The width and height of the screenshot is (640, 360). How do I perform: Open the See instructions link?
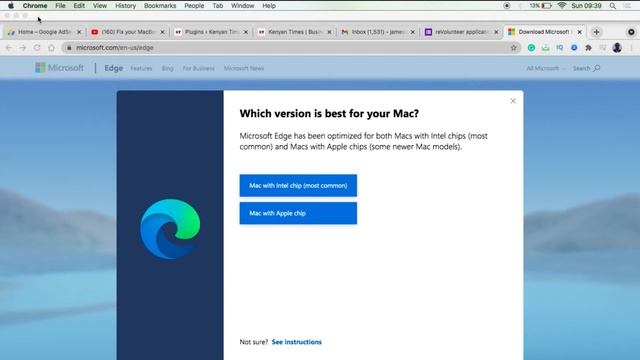click(x=297, y=342)
